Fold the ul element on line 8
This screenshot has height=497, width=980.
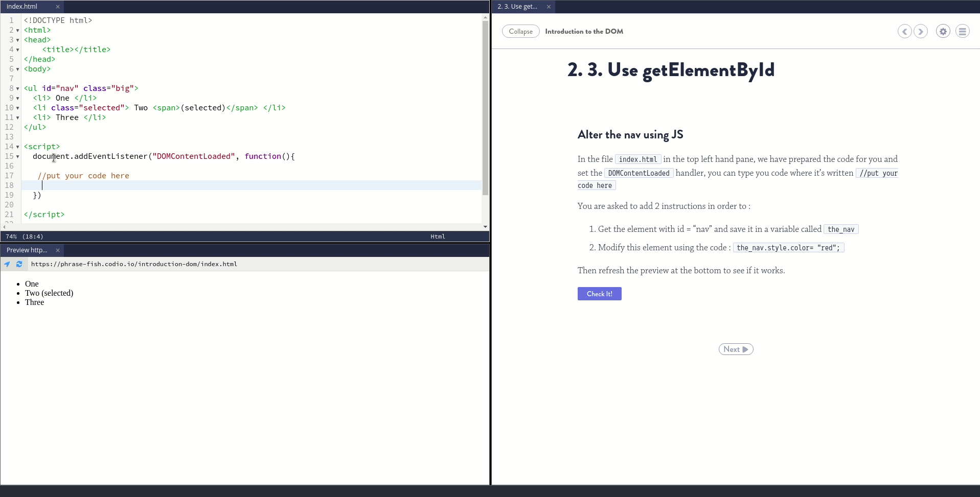click(x=17, y=89)
